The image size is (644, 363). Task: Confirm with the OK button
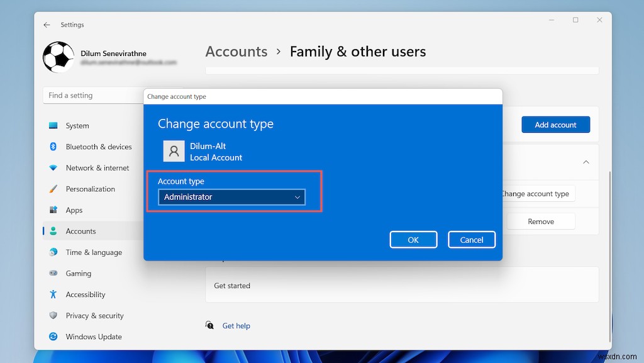point(413,239)
